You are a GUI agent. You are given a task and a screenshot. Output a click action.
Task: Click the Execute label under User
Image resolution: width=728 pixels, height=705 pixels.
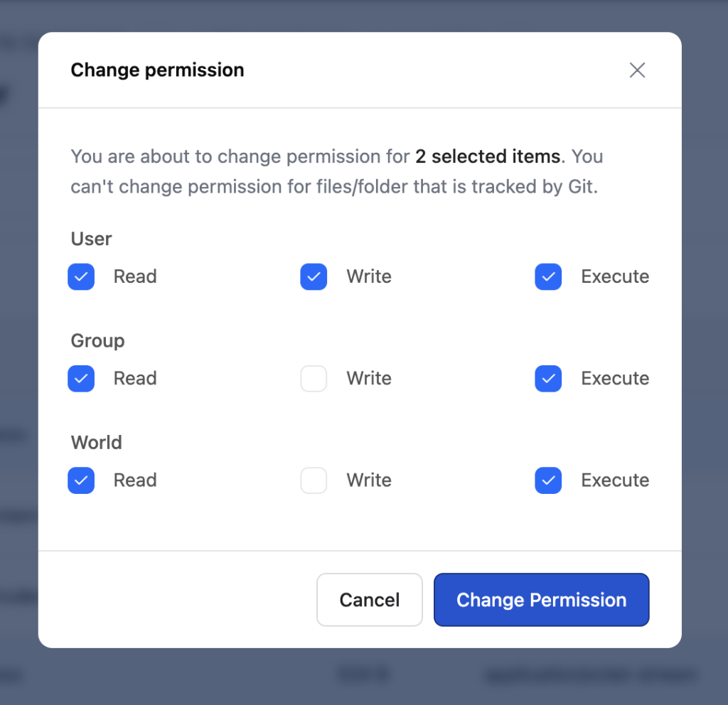click(615, 276)
